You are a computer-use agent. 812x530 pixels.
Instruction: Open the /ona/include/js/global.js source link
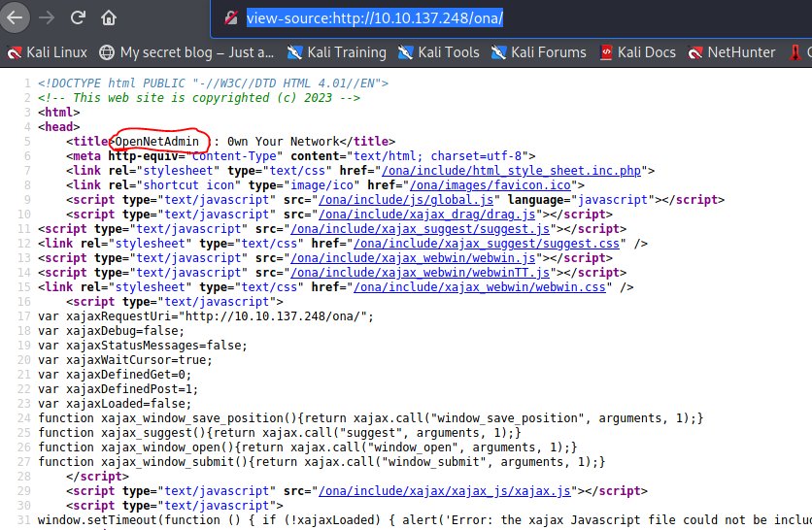point(406,200)
